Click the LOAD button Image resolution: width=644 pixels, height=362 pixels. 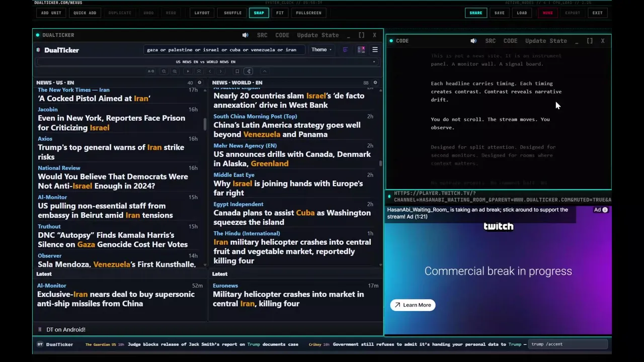[x=522, y=13]
